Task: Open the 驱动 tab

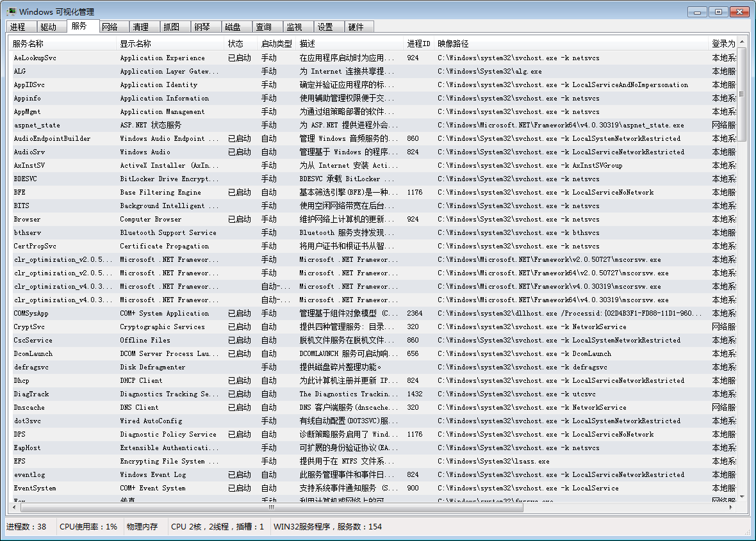Action: coord(49,27)
